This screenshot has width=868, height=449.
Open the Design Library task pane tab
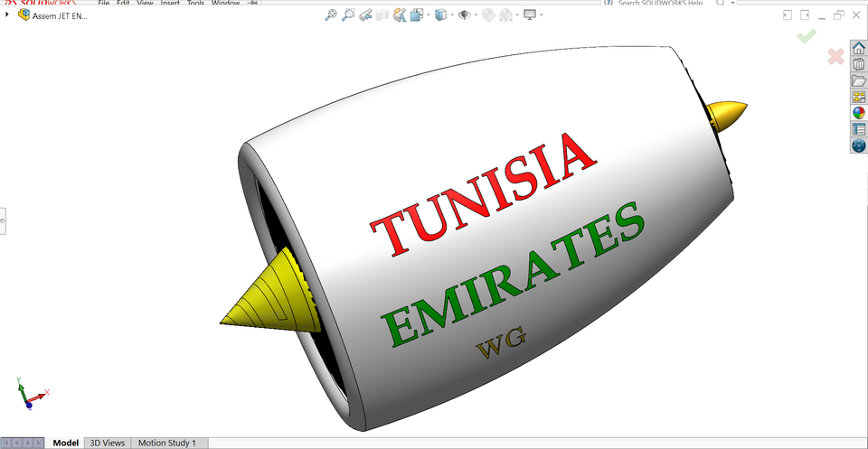(859, 64)
